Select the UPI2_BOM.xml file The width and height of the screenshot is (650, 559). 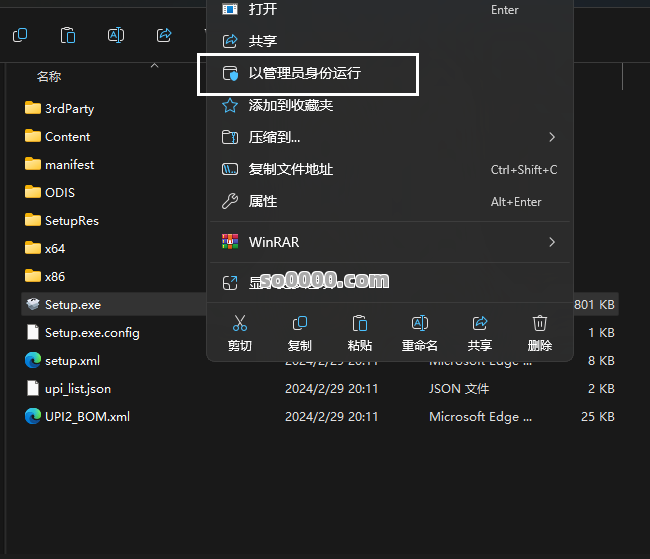[x=87, y=417]
